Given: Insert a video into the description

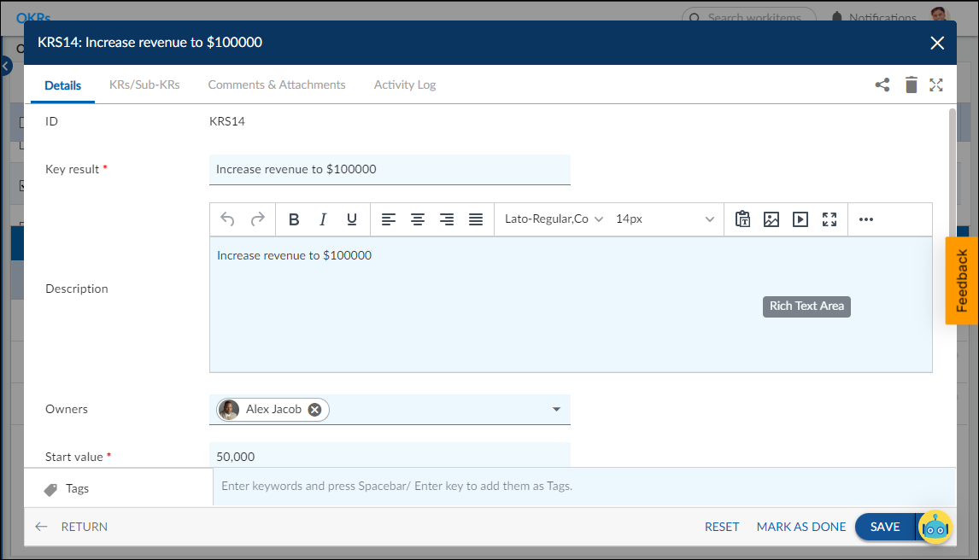Looking at the screenshot, I should coord(800,219).
